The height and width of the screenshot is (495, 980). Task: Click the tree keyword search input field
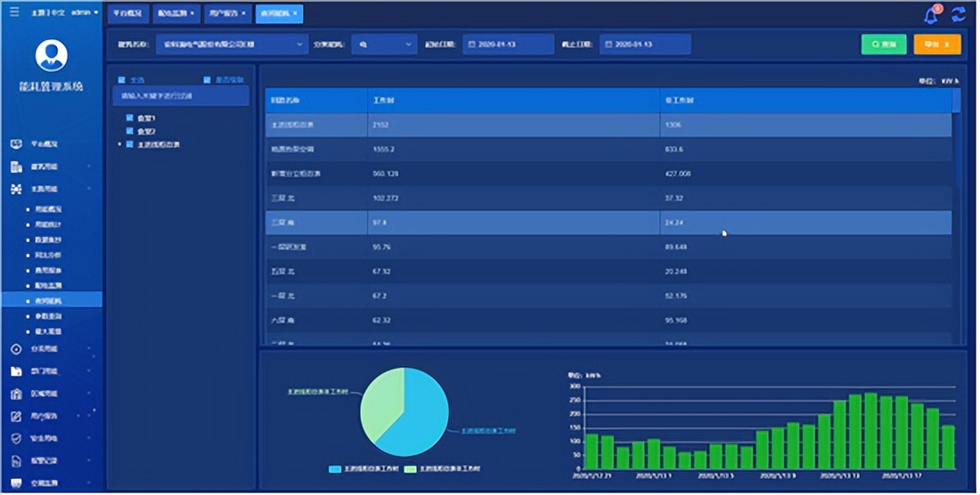181,95
